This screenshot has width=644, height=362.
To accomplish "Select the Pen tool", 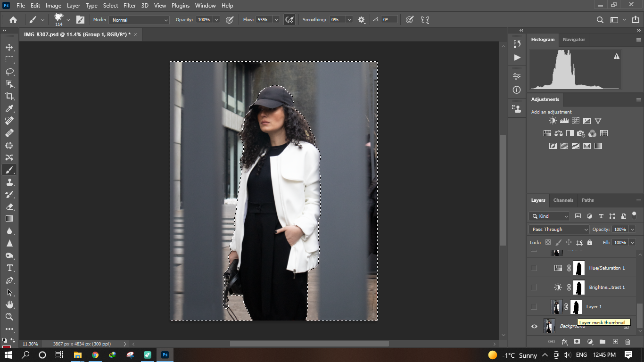I will tap(9, 280).
